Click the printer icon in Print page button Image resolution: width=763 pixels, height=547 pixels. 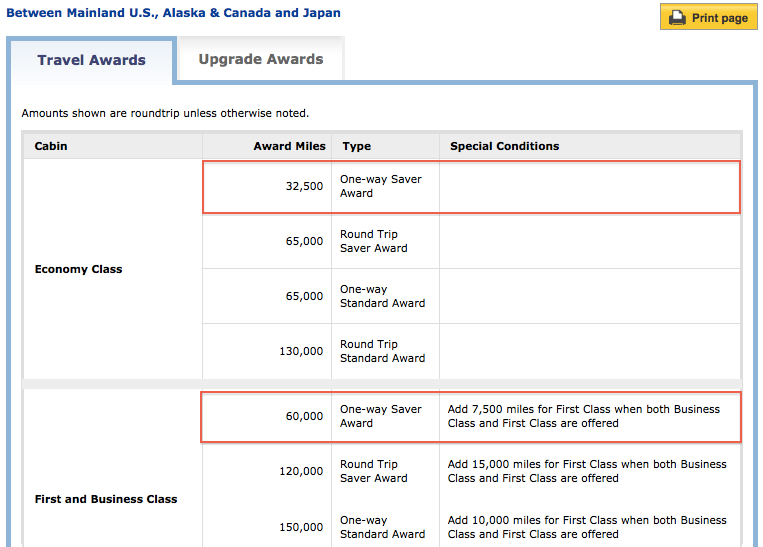[677, 18]
